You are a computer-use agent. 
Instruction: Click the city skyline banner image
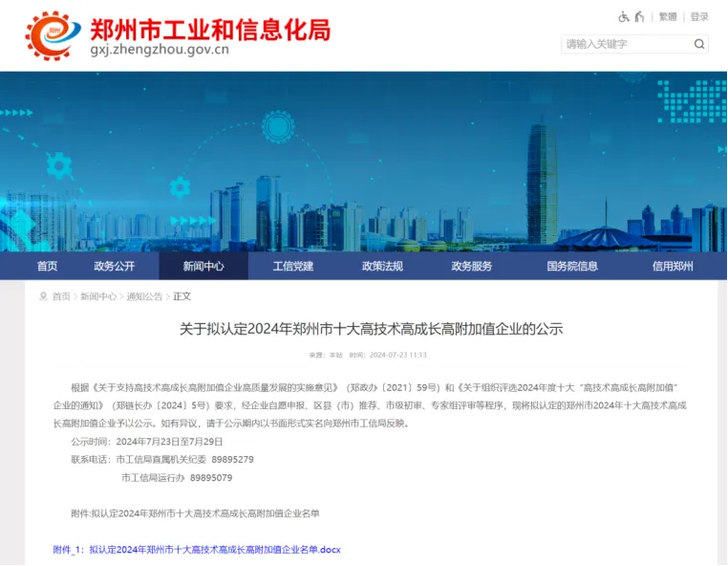click(364, 162)
